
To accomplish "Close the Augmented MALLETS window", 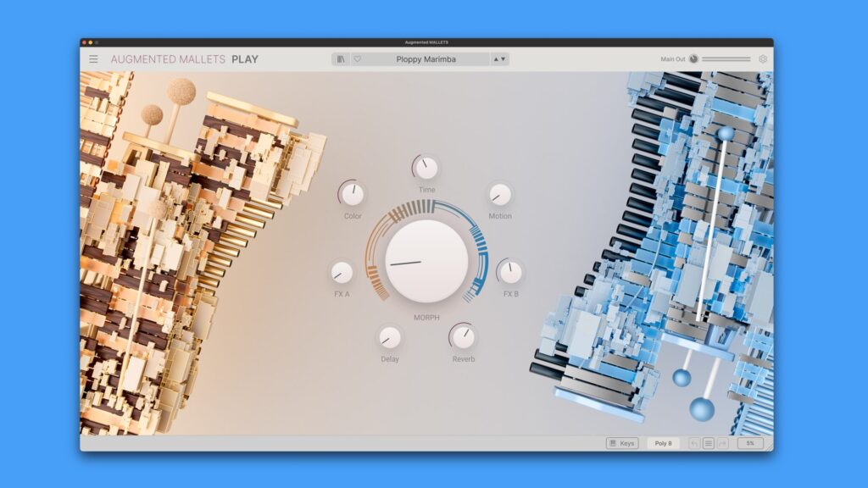I will (84, 42).
